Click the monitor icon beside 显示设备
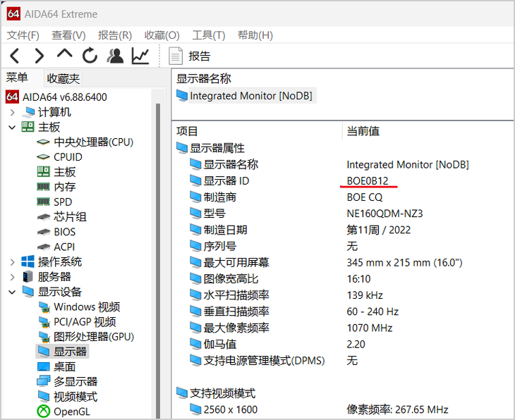The height and width of the screenshot is (420, 515). point(28,292)
